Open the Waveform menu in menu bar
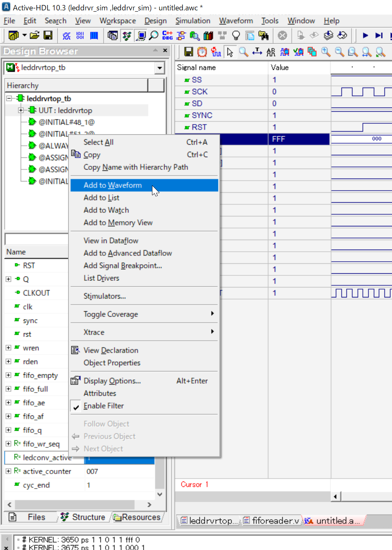Image resolution: width=392 pixels, height=550 pixels. click(236, 21)
